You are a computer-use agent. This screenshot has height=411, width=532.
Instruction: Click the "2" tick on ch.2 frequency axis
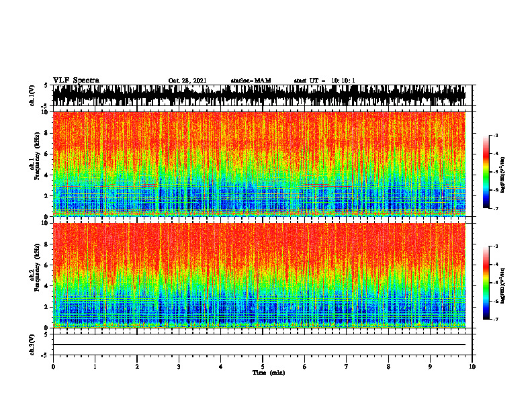pyautogui.click(x=47, y=307)
